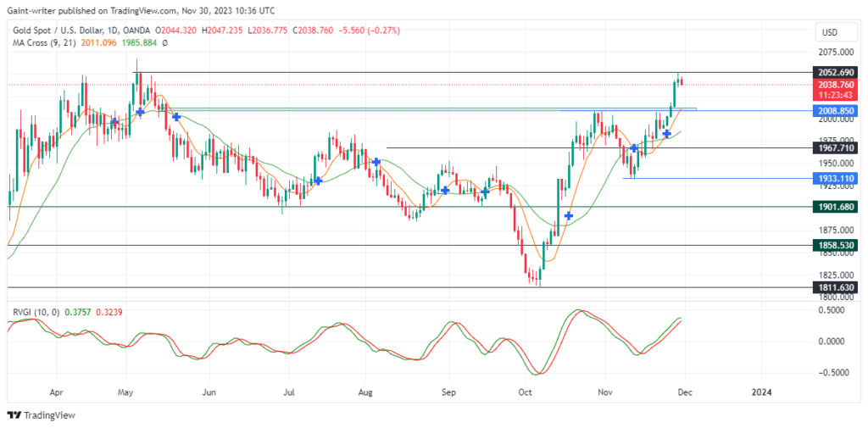Click the 1950.000 price axis label
The image size is (868, 428).
835,164
